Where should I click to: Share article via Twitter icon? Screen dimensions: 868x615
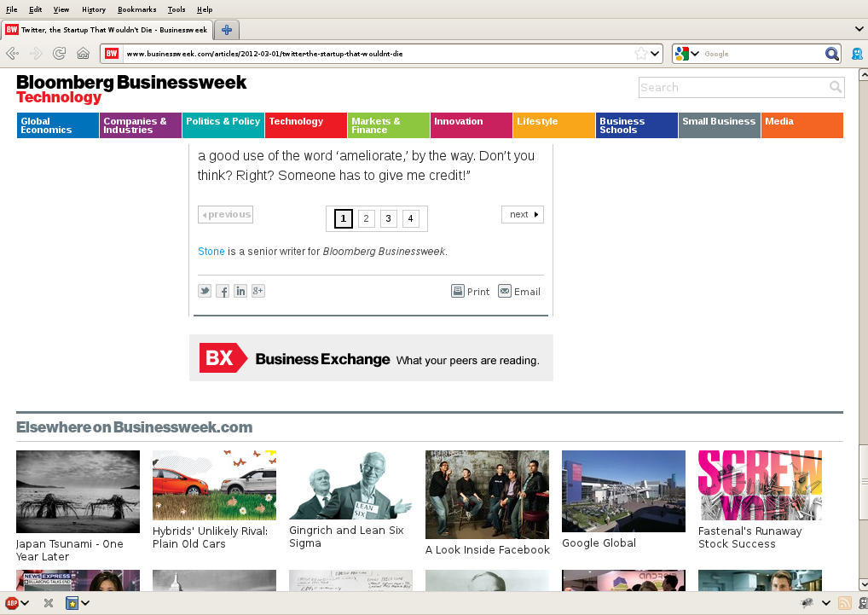click(x=205, y=291)
